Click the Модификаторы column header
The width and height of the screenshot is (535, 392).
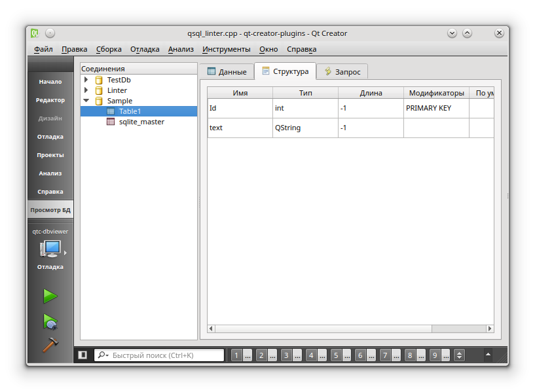tap(436, 93)
